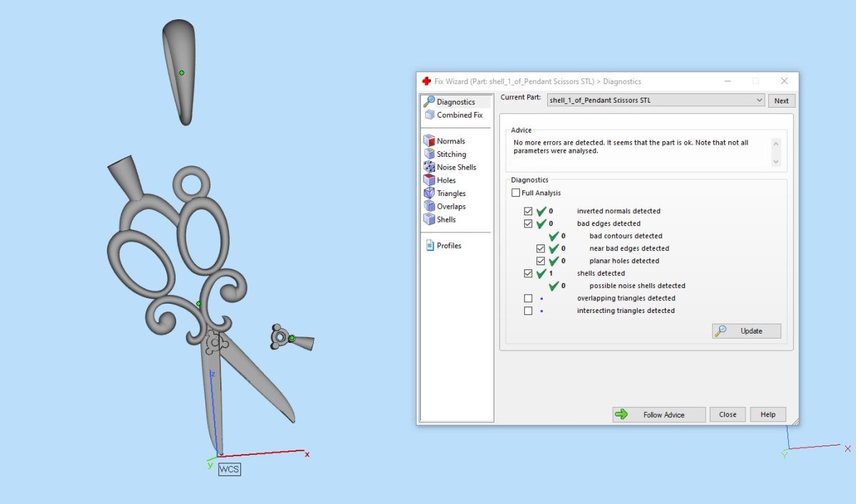The image size is (856, 504).
Task: Expand the Current Part dropdown
Action: tap(759, 101)
